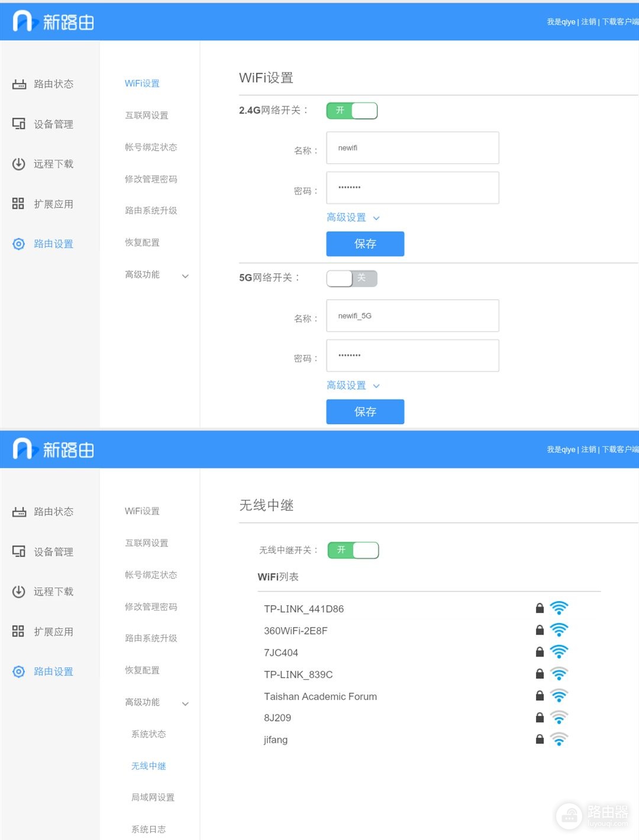Click signal icon for jifang network
This screenshot has width=639, height=840.
tap(559, 739)
